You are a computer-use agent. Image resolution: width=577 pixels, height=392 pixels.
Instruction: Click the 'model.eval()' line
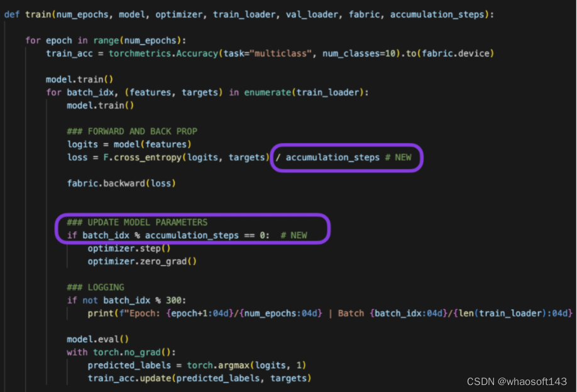(x=97, y=339)
